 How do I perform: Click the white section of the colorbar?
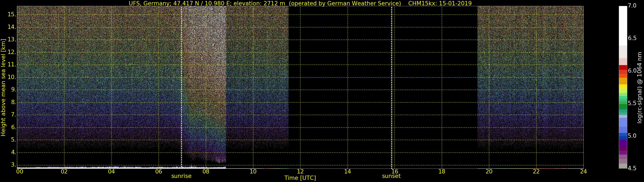(623, 26)
